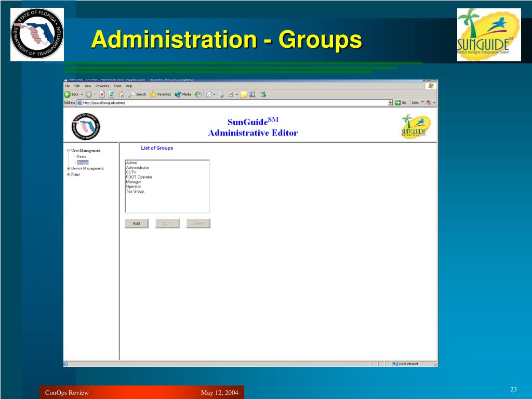The image size is (532, 399).
Task: Click the yellow Discuss note icon
Action: click(243, 95)
